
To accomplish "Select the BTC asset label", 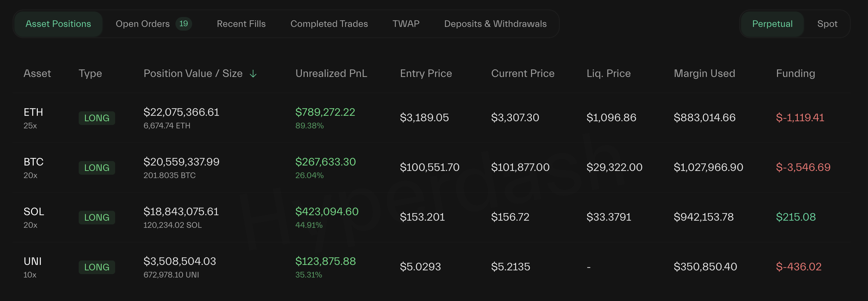I will click(x=33, y=162).
